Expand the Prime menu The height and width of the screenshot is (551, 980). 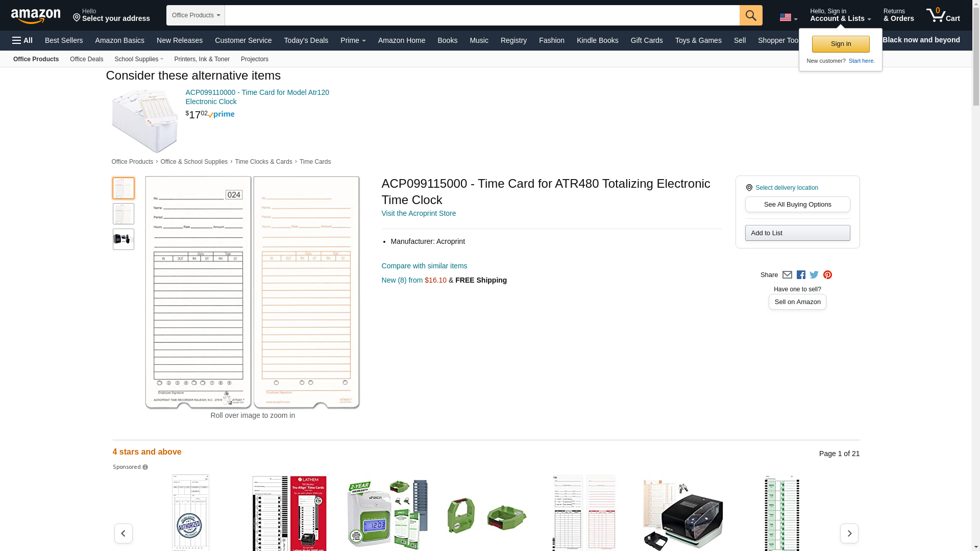pos(353,40)
